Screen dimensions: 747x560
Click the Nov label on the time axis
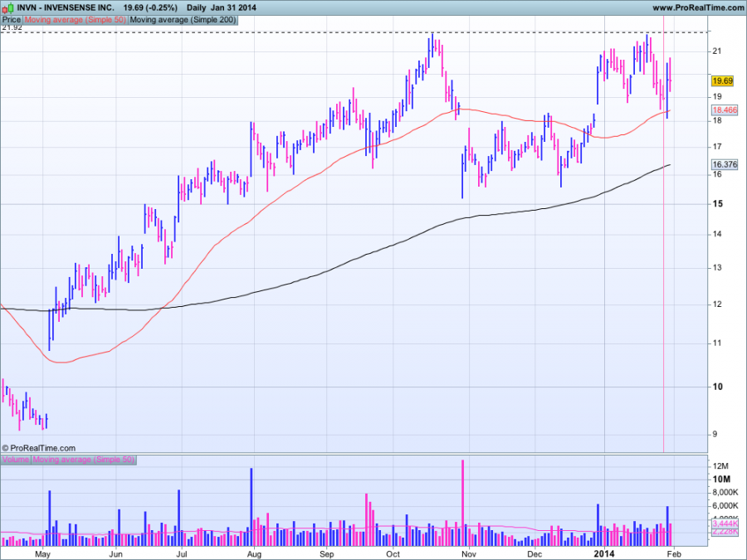tap(469, 554)
